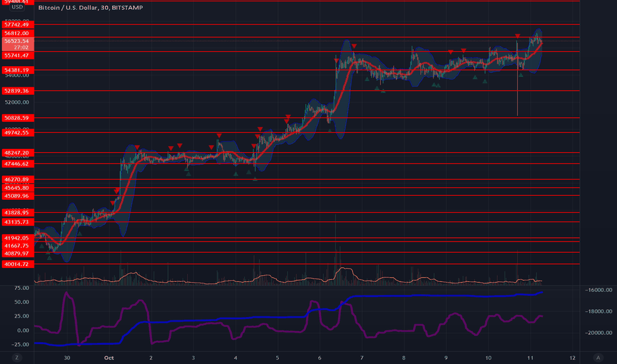Click the 30 date label on time axis
The image size is (617, 364).
click(67, 357)
